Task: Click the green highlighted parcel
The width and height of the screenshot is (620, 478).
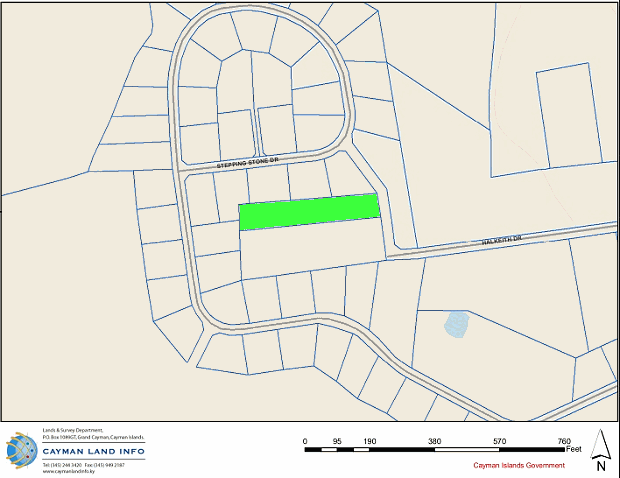Action: [x=309, y=211]
